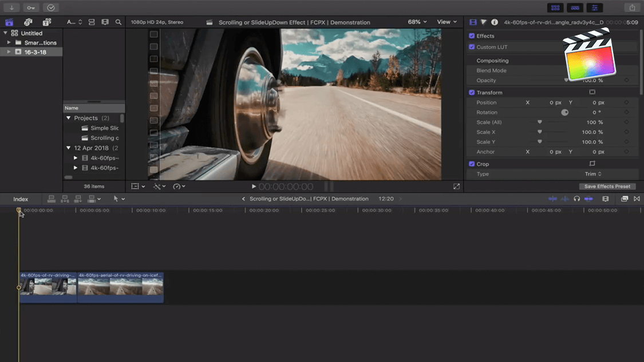Open the timeline Index panel

pyautogui.click(x=21, y=199)
